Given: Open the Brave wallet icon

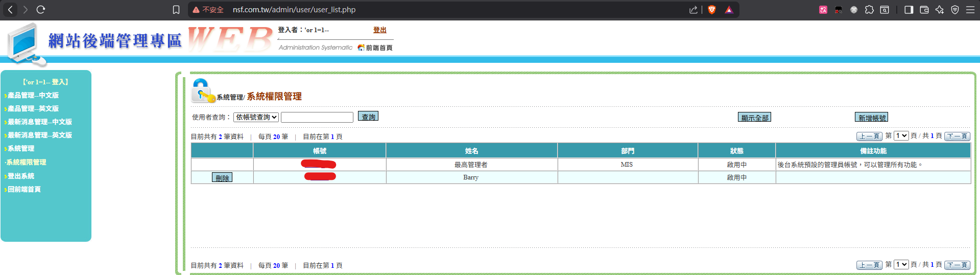Looking at the screenshot, I should (x=924, y=10).
